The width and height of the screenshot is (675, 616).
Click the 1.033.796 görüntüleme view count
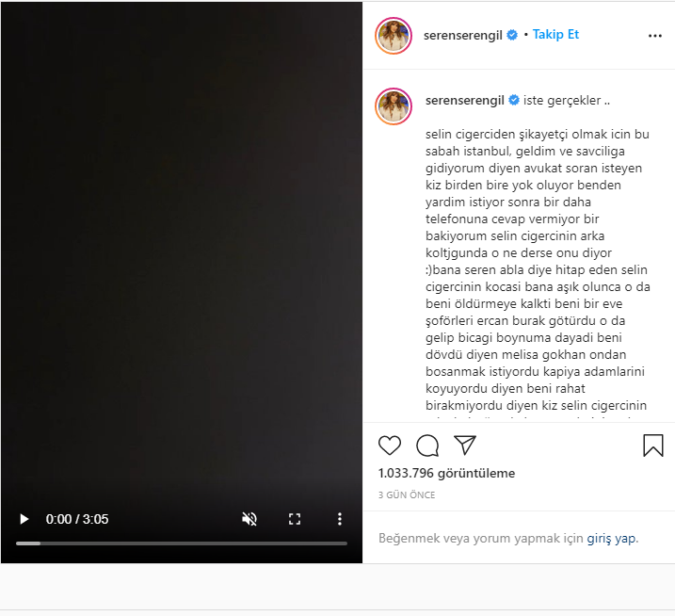coord(446,473)
